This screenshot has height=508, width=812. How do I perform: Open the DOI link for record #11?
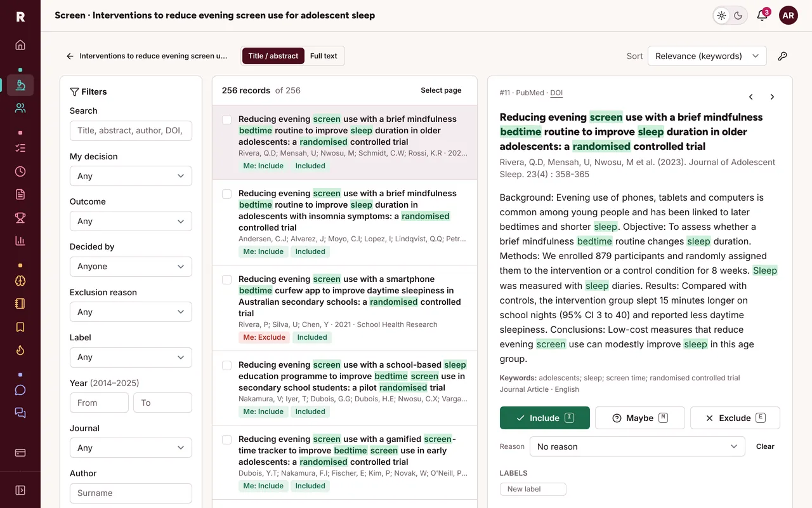coord(556,93)
